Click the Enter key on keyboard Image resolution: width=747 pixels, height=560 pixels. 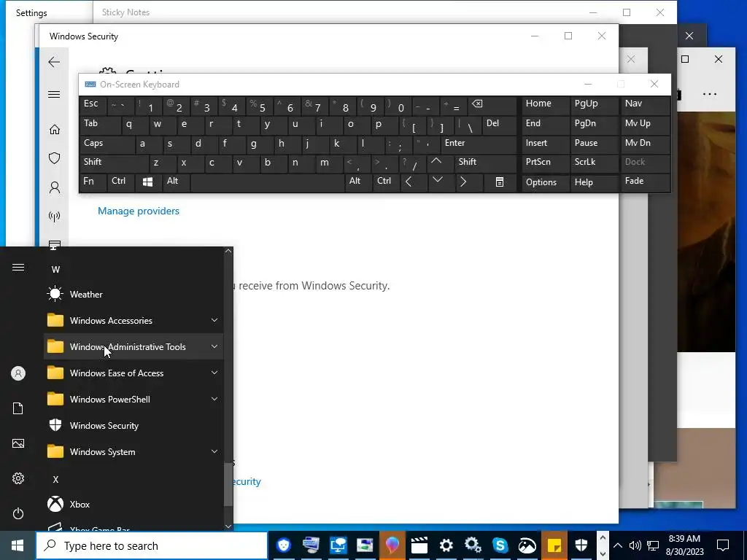(479, 144)
